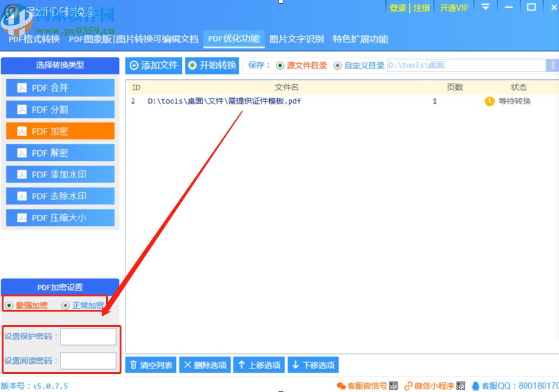This screenshot has width=559, height=392.
Task: Move selected file up with 上移选项
Action: 259,364
